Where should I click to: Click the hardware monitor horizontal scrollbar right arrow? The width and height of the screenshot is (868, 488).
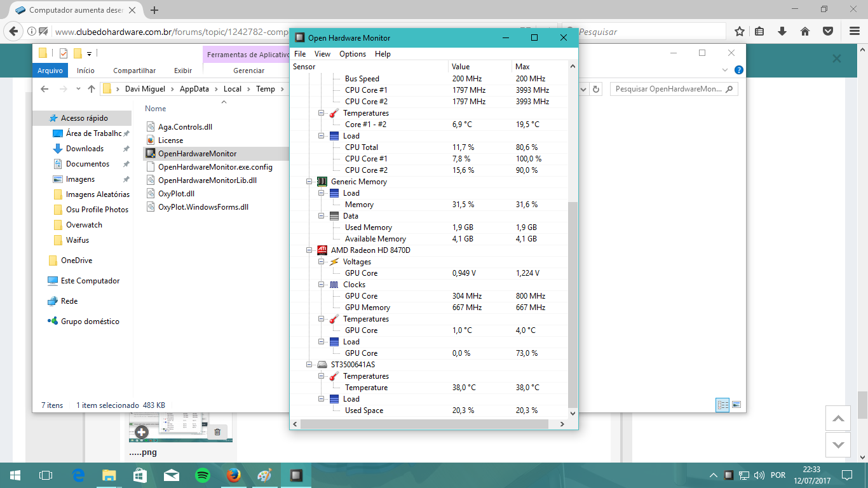coord(562,424)
